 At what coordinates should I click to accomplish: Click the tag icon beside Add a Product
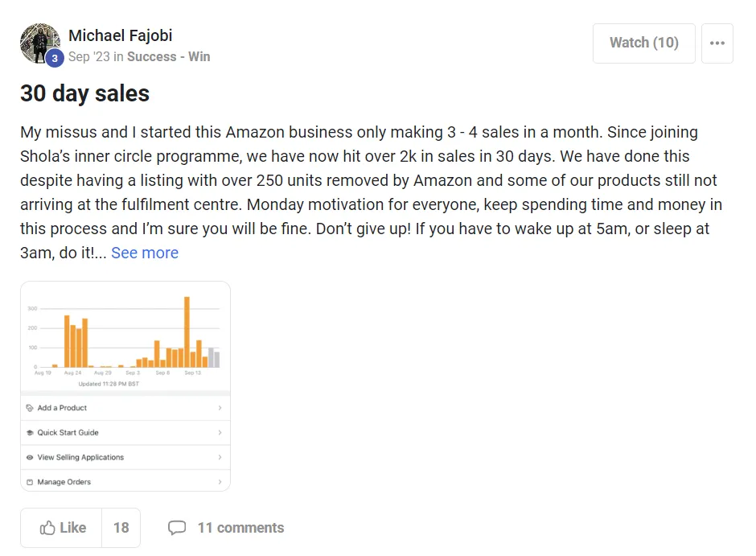click(30, 408)
